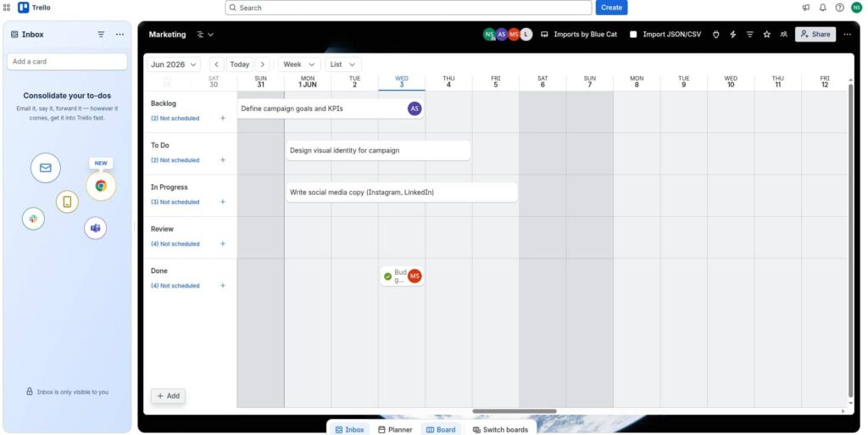Open the help question mark icon

(x=840, y=8)
